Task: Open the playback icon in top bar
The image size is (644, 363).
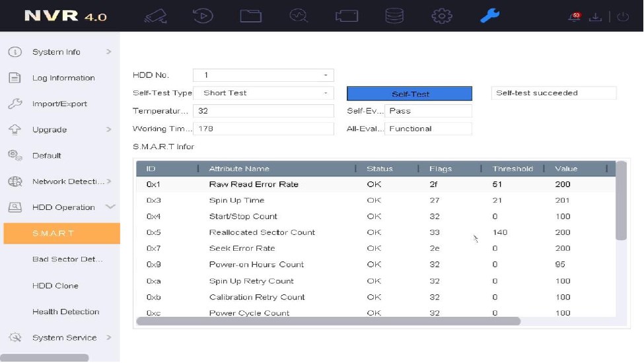Action: [203, 16]
